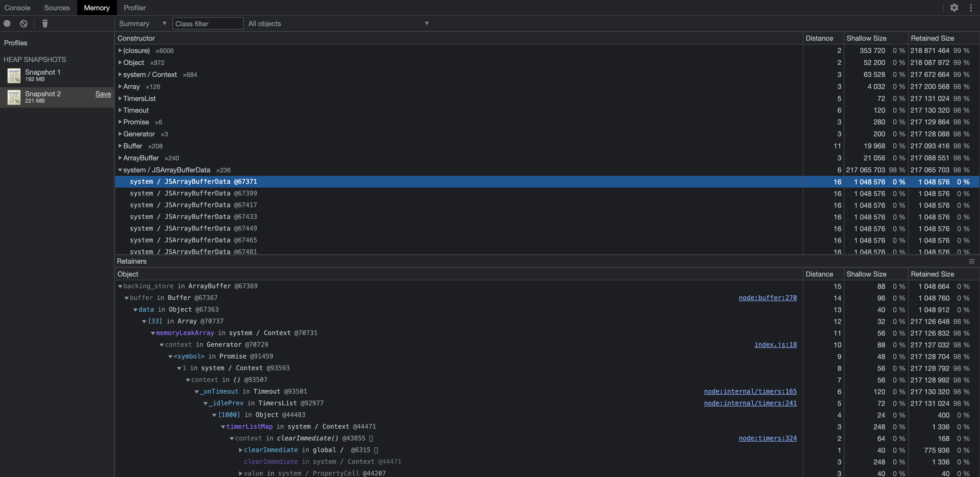Open the three-dot more options menu
The height and width of the screenshot is (477, 980).
(970, 8)
